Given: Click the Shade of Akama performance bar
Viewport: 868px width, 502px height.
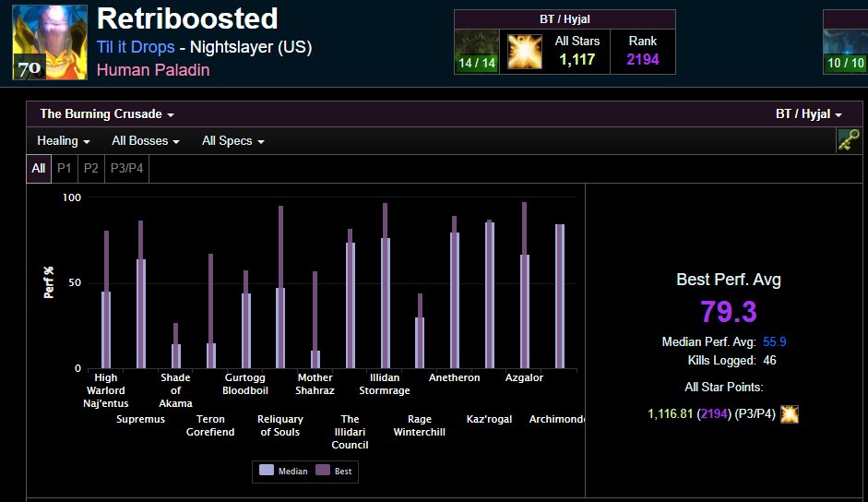Looking at the screenshot, I should 176,346.
